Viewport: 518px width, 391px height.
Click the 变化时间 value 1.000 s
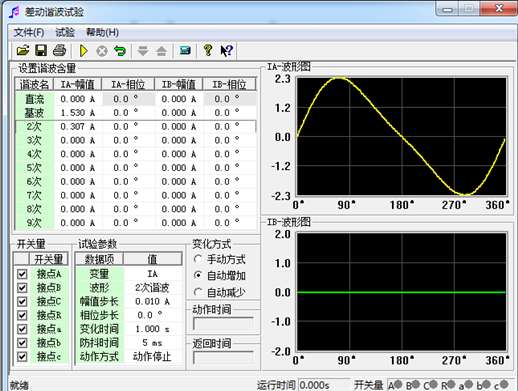click(153, 329)
